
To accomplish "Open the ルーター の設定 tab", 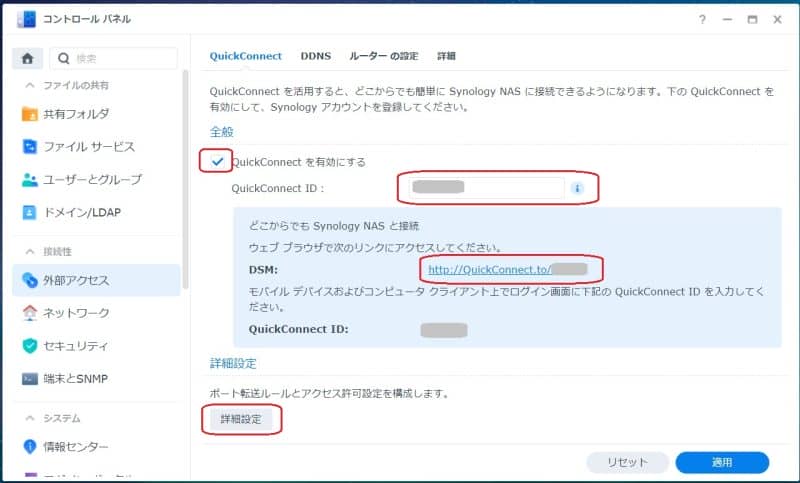I will (x=384, y=56).
